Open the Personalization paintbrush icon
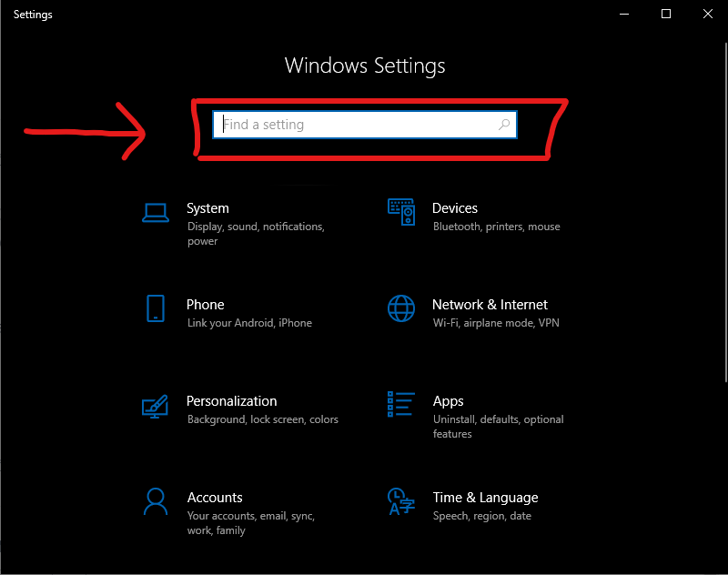The height and width of the screenshot is (575, 728). point(155,407)
